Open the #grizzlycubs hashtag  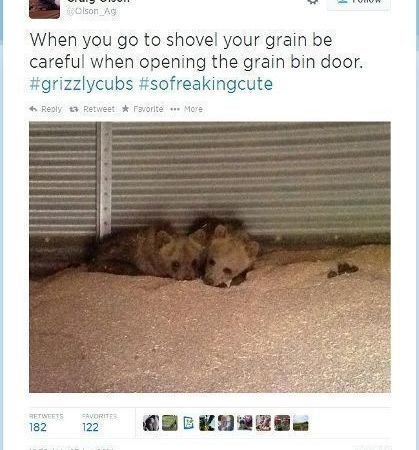pyautogui.click(x=82, y=84)
